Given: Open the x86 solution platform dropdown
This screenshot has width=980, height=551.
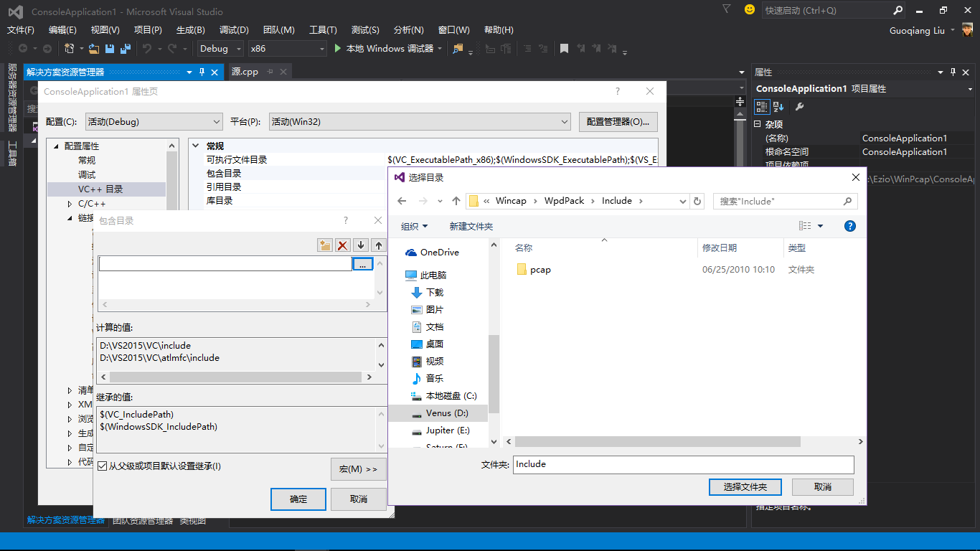Looking at the screenshot, I should pyautogui.click(x=287, y=49).
